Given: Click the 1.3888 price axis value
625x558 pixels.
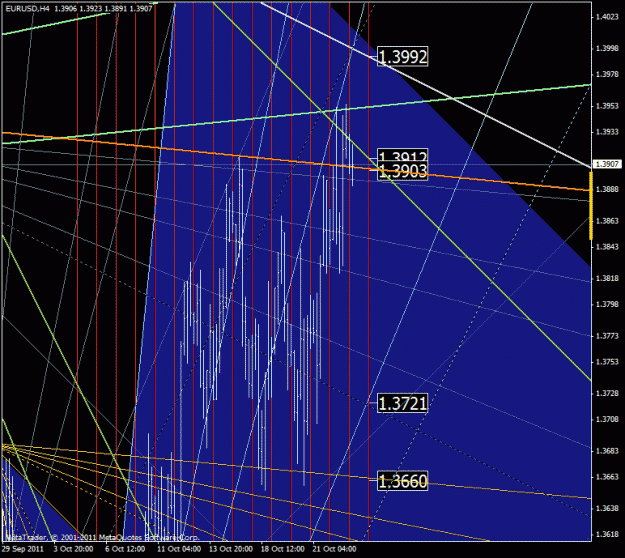Looking at the screenshot, I should coord(607,189).
